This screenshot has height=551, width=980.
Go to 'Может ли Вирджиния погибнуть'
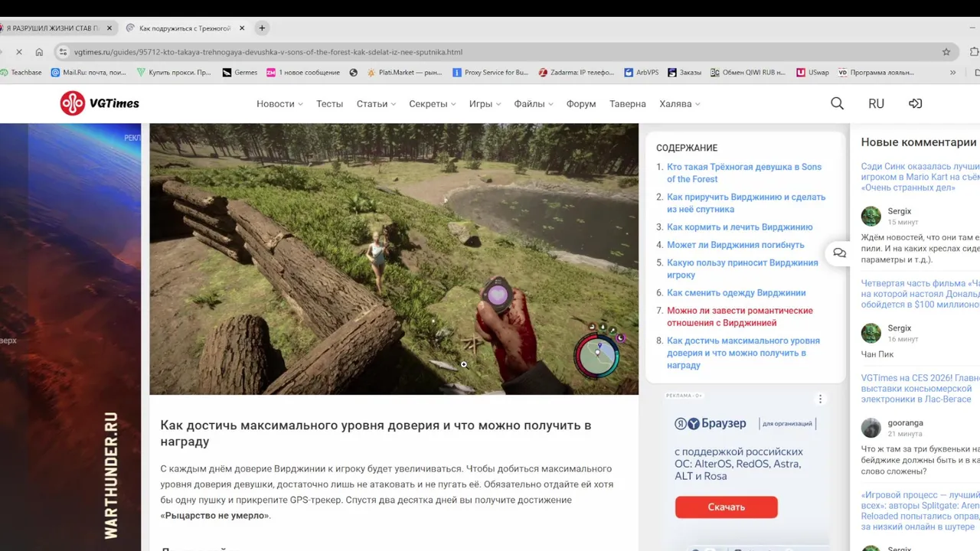[x=735, y=245]
